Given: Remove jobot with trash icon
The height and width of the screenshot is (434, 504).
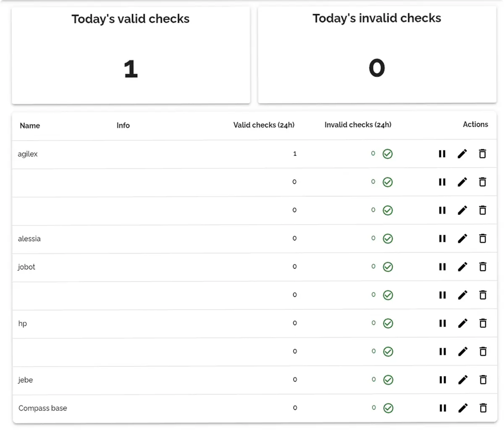Looking at the screenshot, I should pos(483,267).
